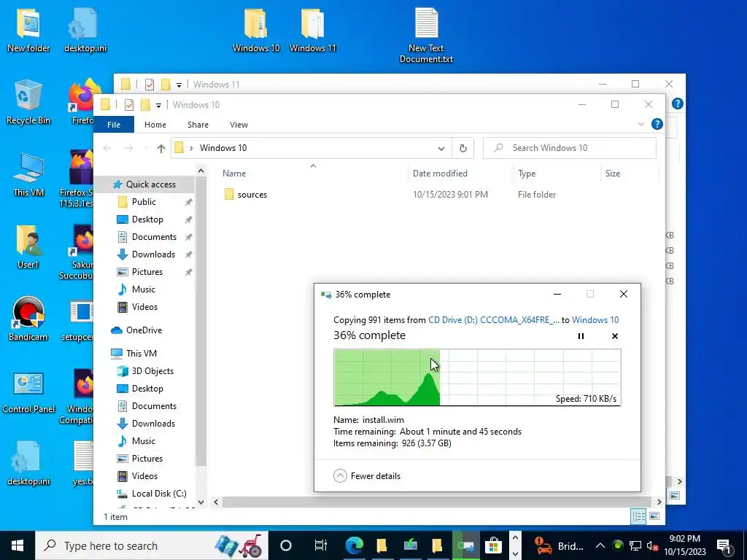
Task: Show hidden system tray icons
Action: [x=600, y=545]
